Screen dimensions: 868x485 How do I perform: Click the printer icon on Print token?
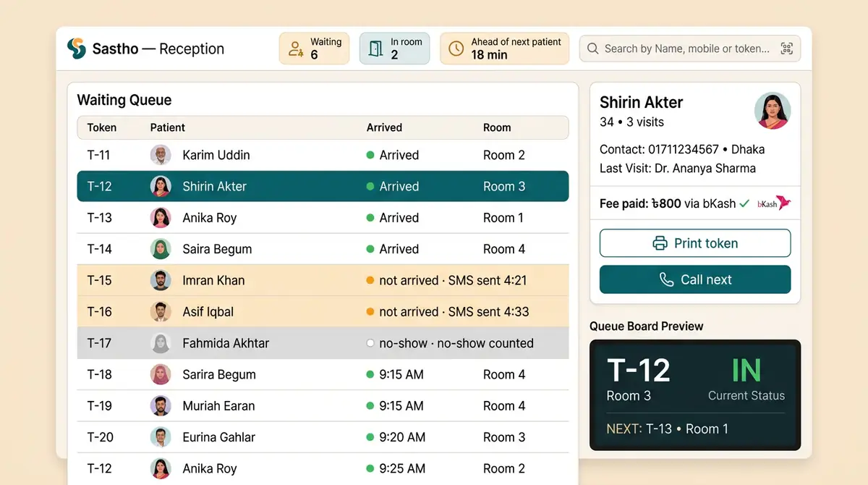(660, 243)
